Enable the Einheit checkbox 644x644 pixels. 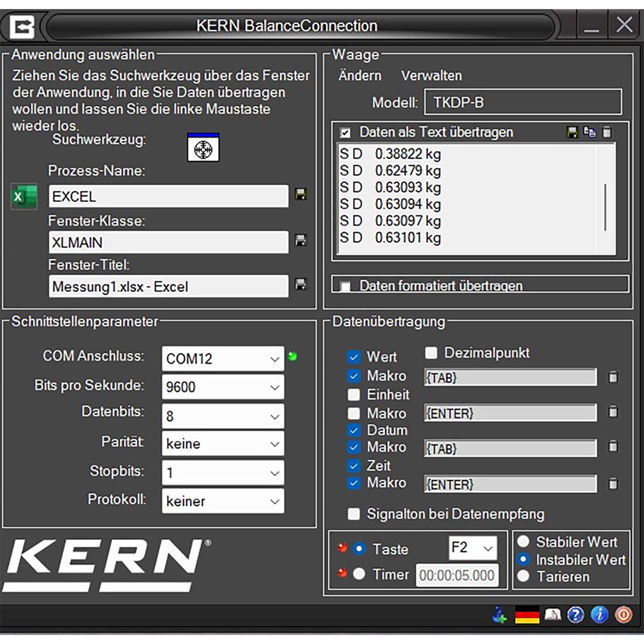[353, 394]
